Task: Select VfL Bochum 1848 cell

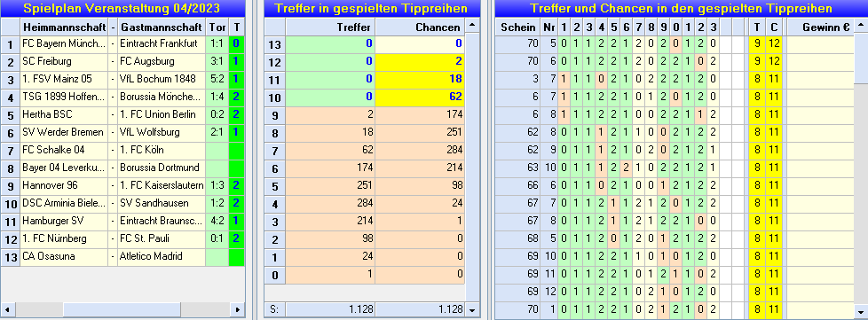Action: pos(162,79)
